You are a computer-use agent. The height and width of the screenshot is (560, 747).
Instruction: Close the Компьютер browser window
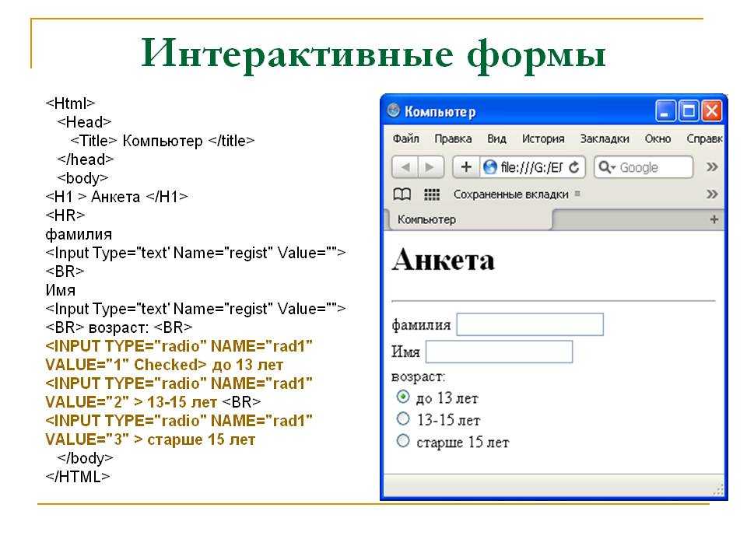click(x=712, y=111)
